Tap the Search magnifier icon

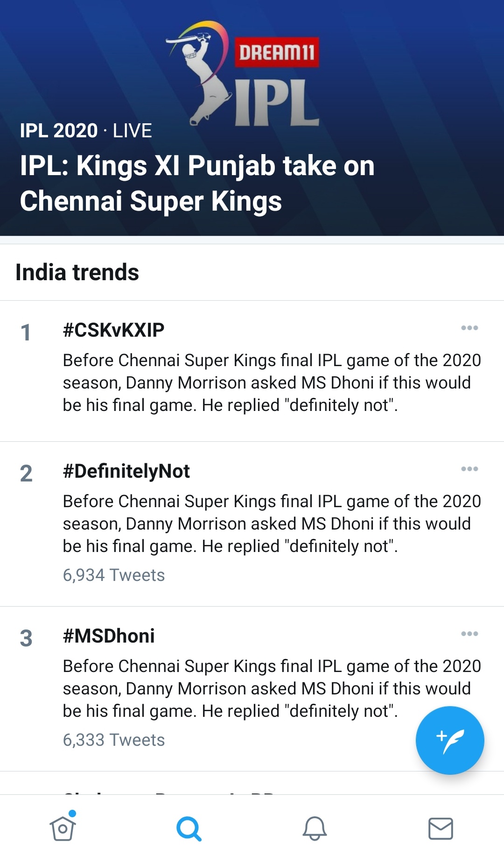189,829
